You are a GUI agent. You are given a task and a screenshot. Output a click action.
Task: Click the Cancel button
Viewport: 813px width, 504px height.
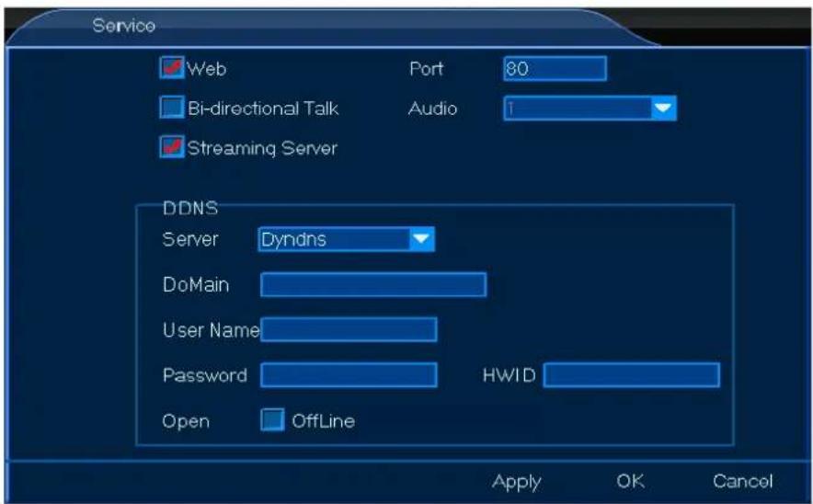pyautogui.click(x=742, y=482)
